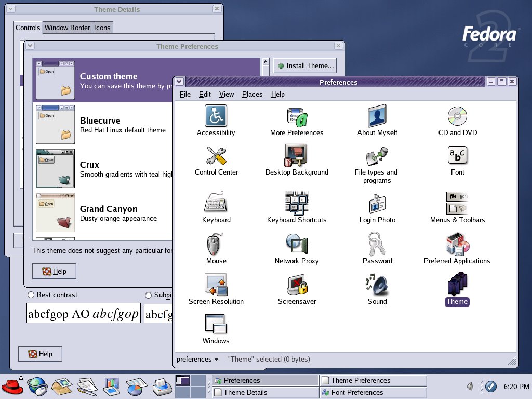Select the Best contrast radio button
532x399 pixels.
pos(31,295)
